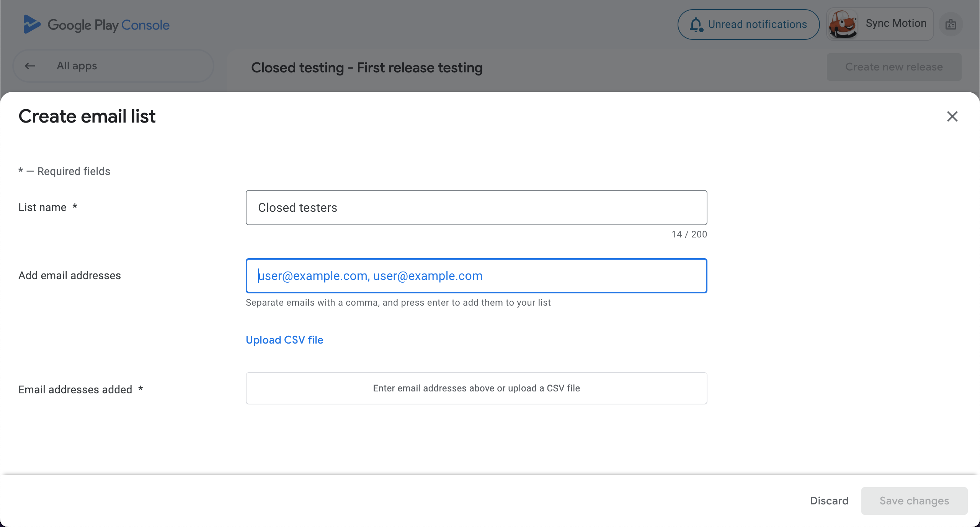Click the Unread notifications text

[757, 25]
